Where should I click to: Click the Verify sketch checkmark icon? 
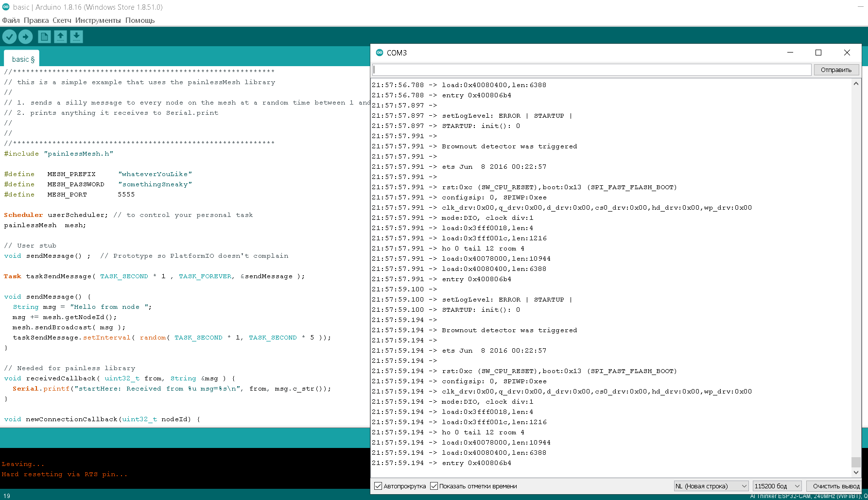click(9, 36)
